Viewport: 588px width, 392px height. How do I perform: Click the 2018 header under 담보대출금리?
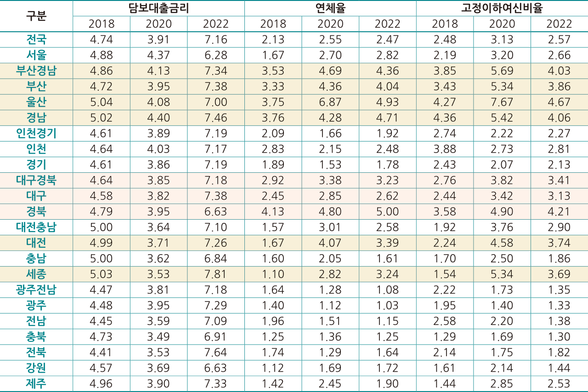[x=102, y=24]
